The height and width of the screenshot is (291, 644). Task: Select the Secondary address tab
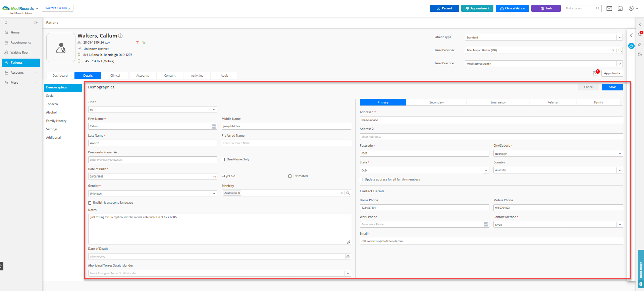click(x=436, y=102)
